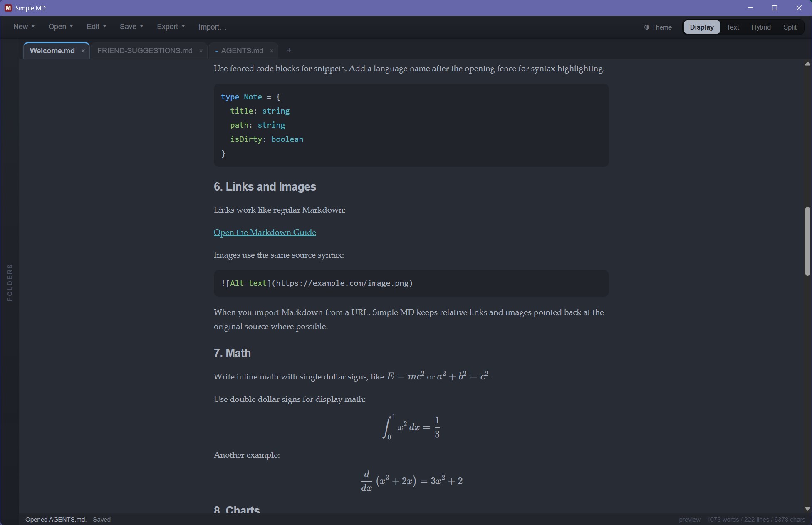Add a new tab with plus icon
The image size is (812, 525).
[x=289, y=50]
